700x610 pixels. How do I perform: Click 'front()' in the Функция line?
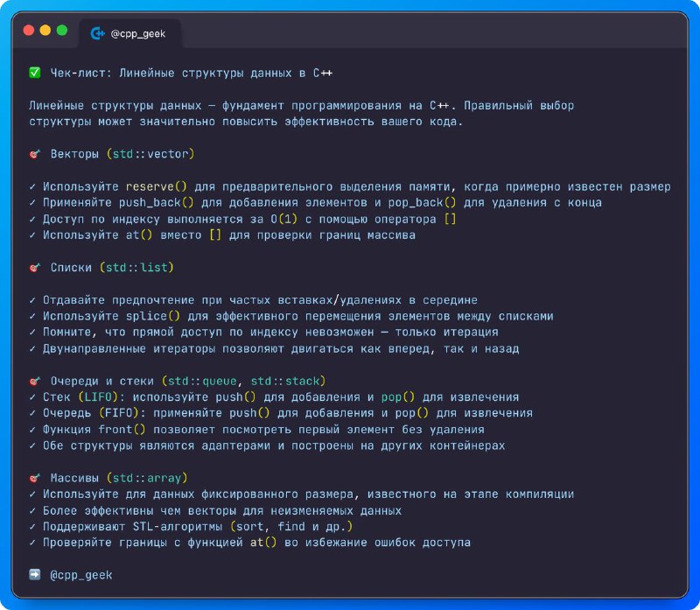pyautogui.click(x=122, y=430)
